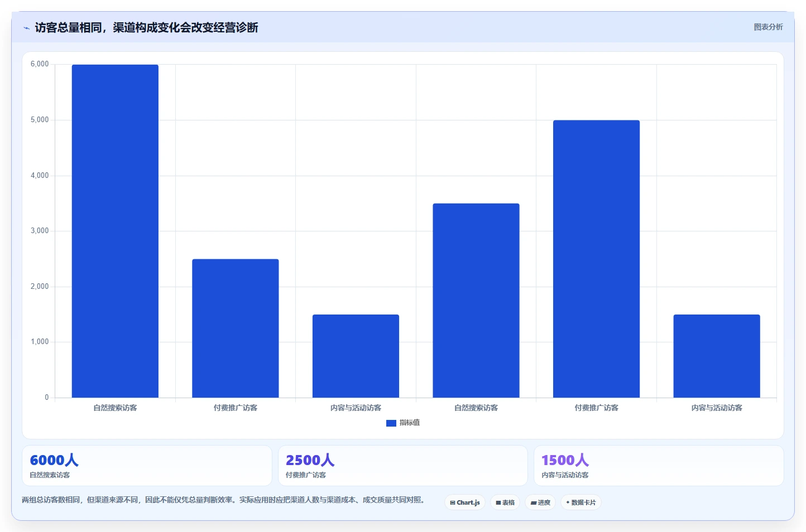Click the chart title 访客总量相同，渠道构成变化会改变经营诊断
The image size is (806, 532).
(146, 27)
